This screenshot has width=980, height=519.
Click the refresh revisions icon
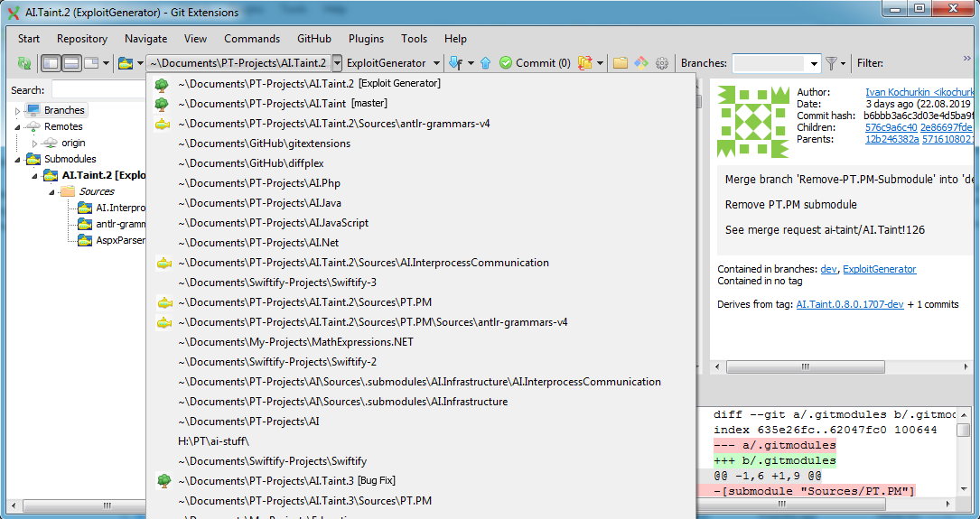[24, 63]
